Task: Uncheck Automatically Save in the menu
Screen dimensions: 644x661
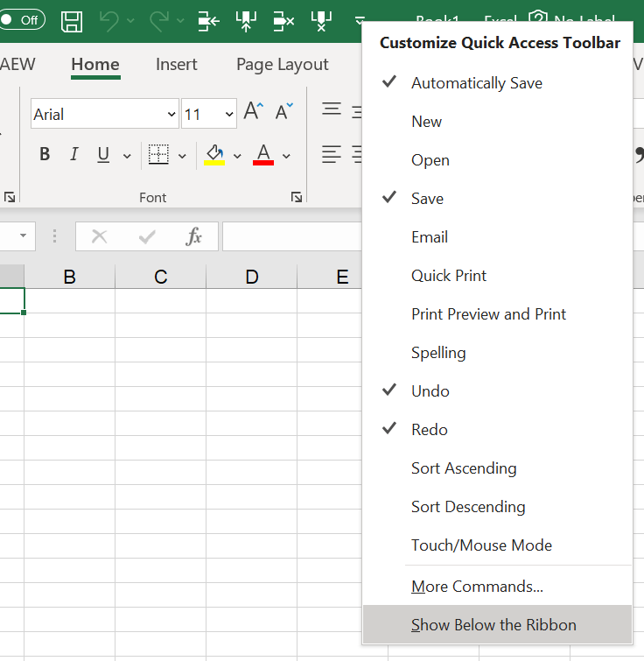Action: (476, 83)
